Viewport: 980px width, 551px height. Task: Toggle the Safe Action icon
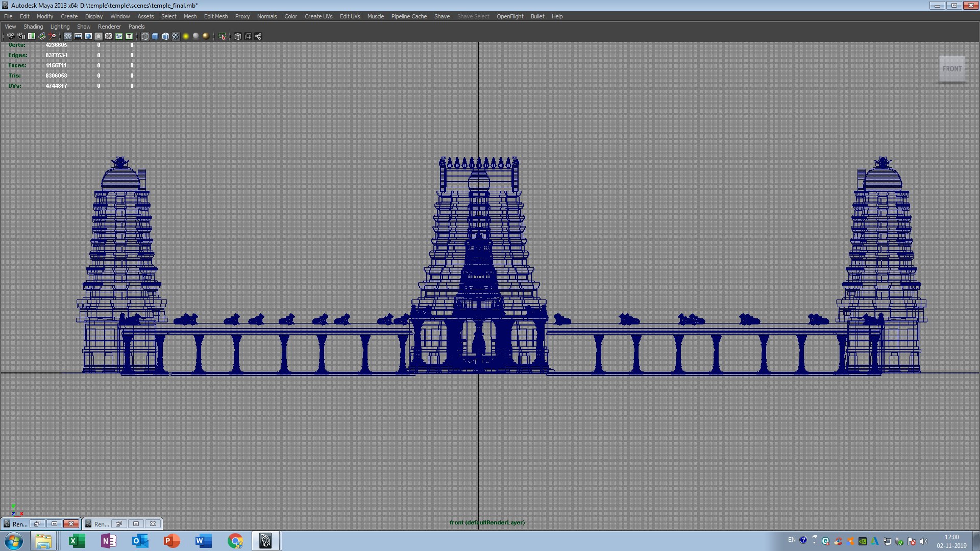(x=119, y=36)
